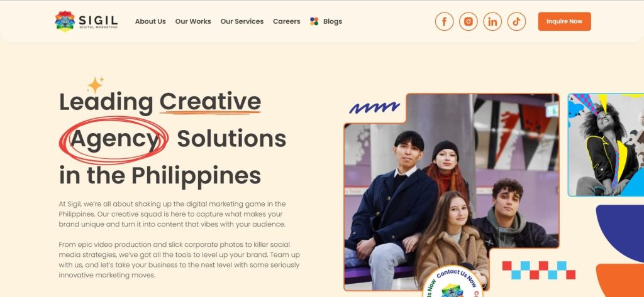Click the circled Agency heading word
644x297 pixels.
coord(114,139)
